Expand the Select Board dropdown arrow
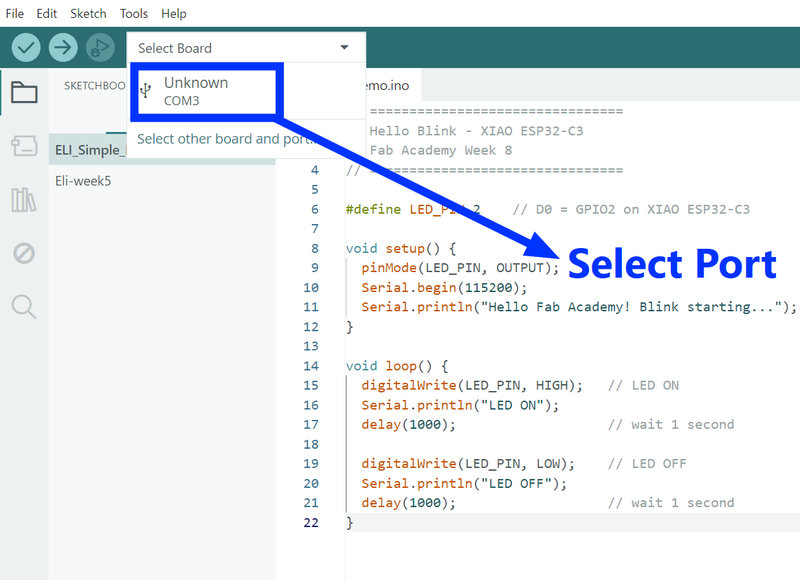 tap(344, 47)
